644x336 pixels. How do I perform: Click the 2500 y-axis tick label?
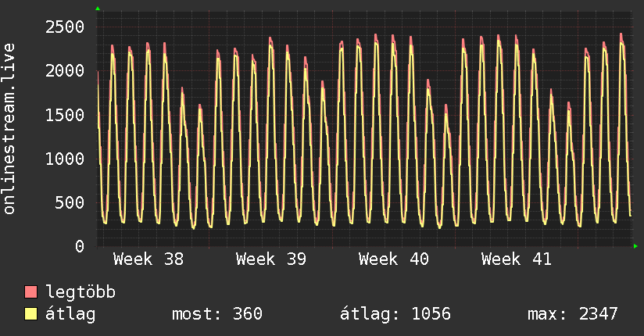tap(65, 27)
